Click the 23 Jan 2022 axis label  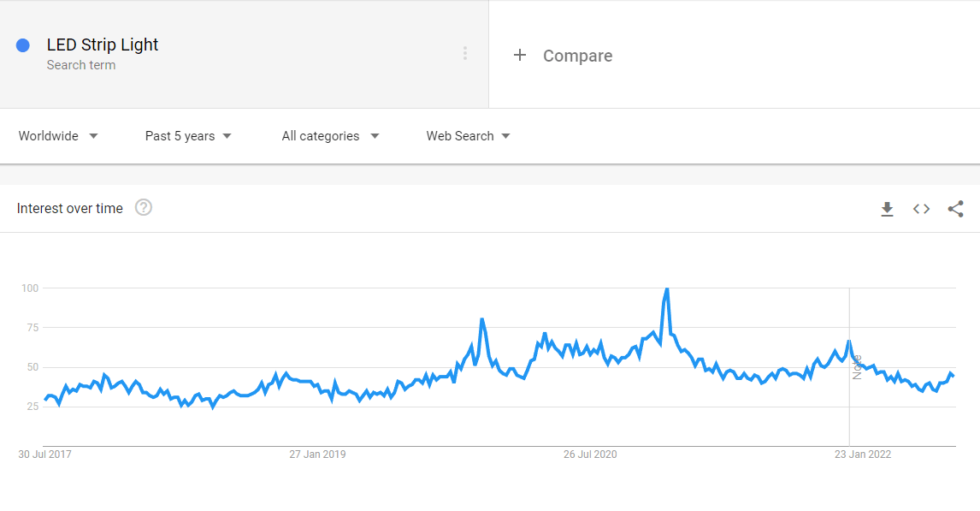click(863, 455)
